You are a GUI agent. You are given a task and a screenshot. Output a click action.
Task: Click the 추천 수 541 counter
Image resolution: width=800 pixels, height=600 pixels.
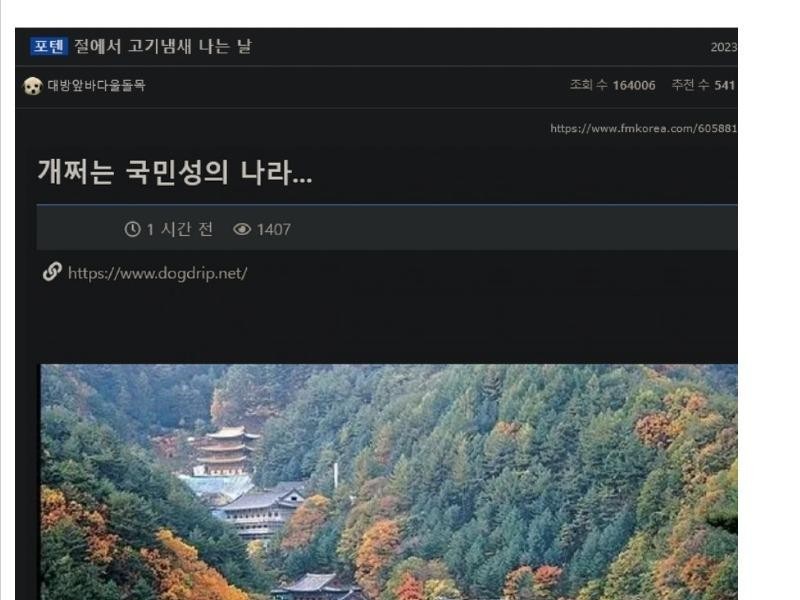click(703, 85)
